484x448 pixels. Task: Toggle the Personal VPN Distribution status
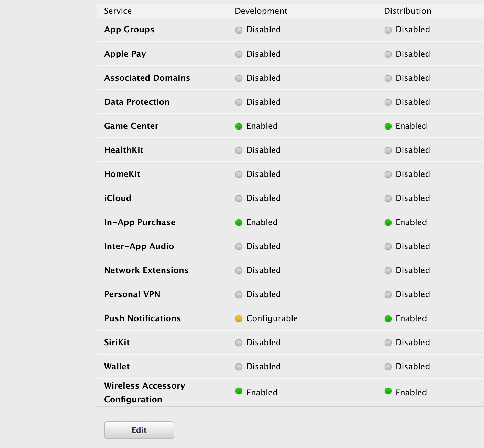[x=388, y=295]
